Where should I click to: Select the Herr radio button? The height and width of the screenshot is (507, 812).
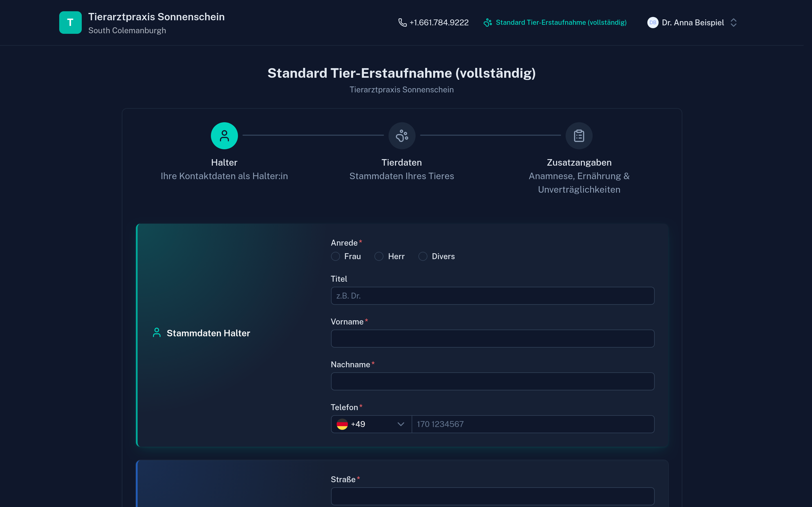[x=379, y=256]
